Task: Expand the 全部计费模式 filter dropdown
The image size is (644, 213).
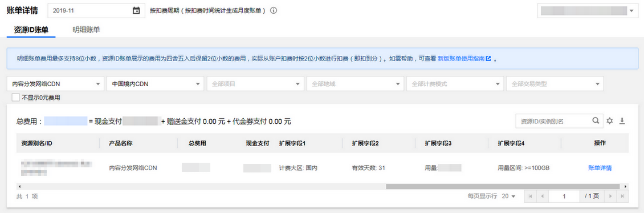Action: (455, 84)
